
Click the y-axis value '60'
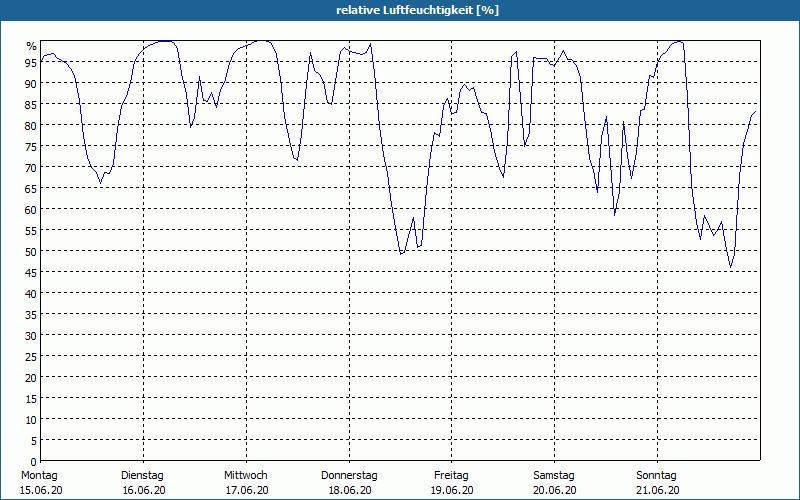tap(31, 210)
